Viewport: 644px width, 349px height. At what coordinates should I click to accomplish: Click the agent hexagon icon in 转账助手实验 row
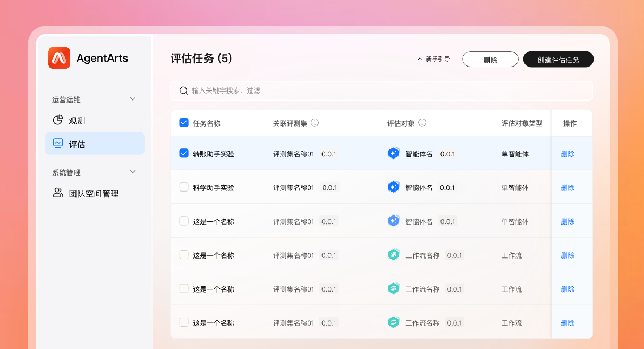[x=393, y=153]
